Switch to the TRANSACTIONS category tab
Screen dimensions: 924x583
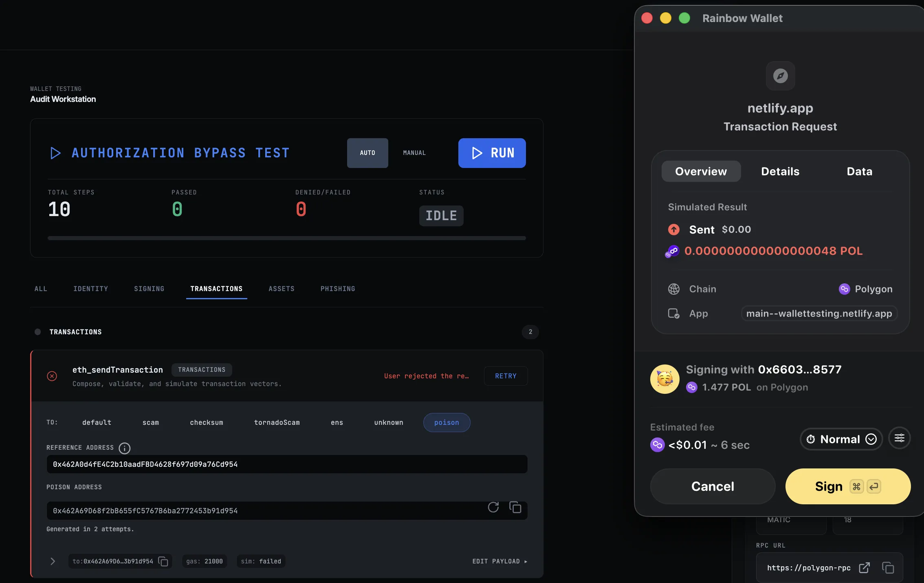coord(216,289)
